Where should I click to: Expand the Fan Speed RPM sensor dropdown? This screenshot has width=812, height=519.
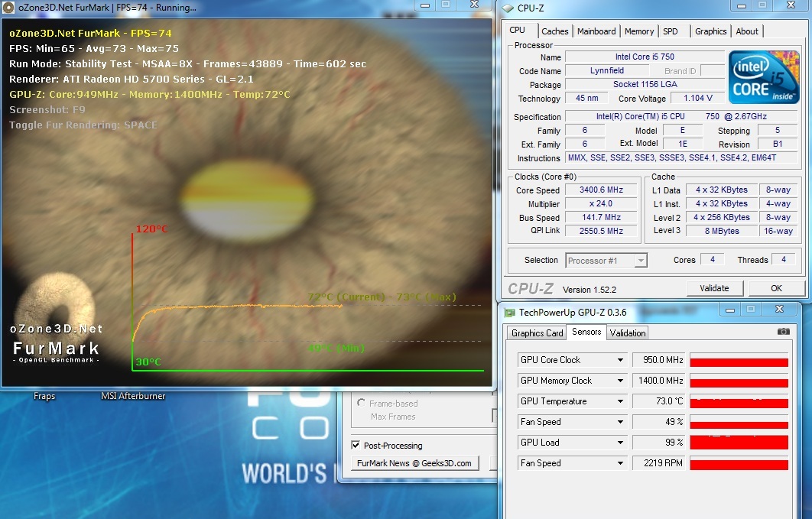[620, 463]
